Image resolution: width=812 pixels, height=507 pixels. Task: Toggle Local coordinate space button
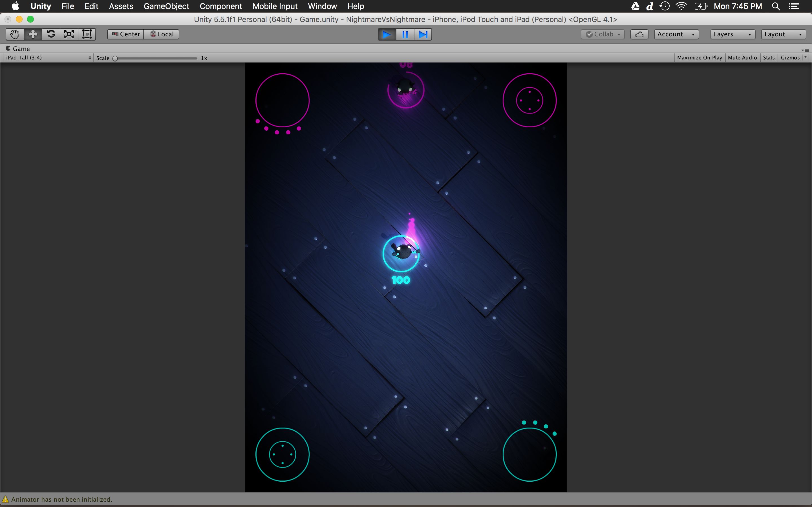click(162, 34)
